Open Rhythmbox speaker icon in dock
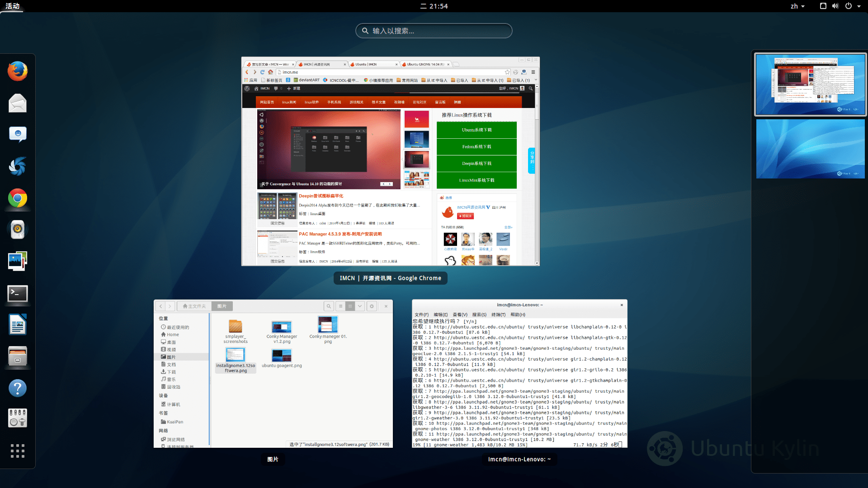Screen dimensions: 868x488 coord(18,230)
